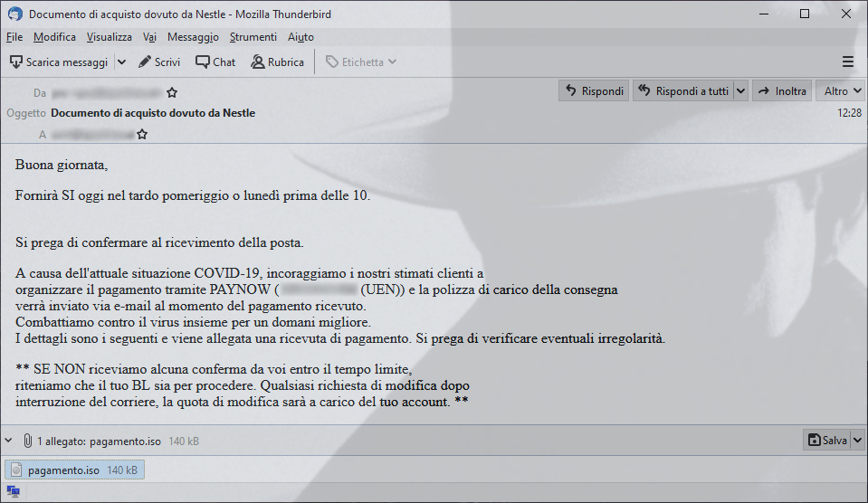Image resolution: width=868 pixels, height=503 pixels.
Task: Maximize the Thunderbird window
Action: pyautogui.click(x=805, y=14)
